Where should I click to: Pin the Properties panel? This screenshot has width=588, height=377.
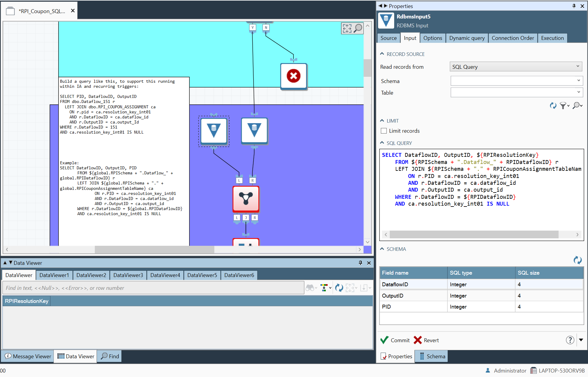tap(574, 6)
